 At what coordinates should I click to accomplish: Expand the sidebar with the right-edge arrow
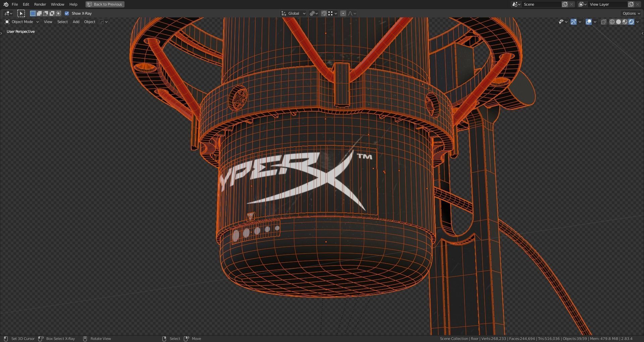(642, 33)
